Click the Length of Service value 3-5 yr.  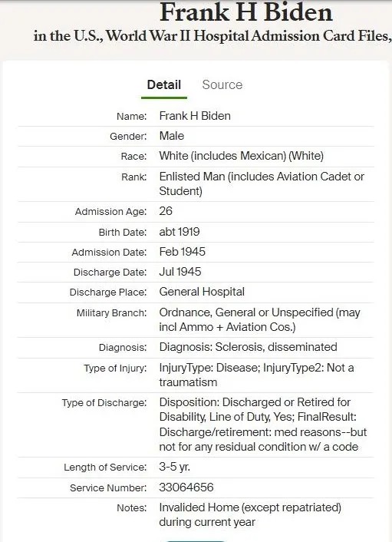174,467
